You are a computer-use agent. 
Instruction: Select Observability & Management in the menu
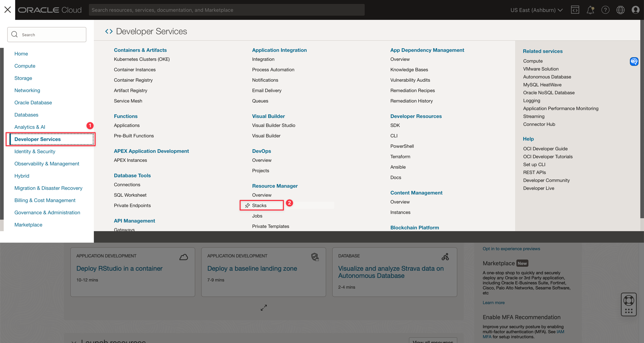47,164
